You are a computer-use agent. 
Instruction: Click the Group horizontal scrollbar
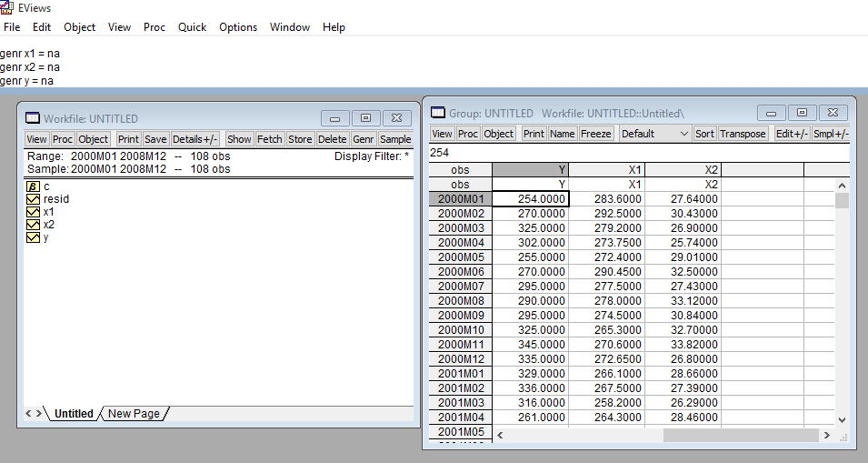(x=741, y=436)
